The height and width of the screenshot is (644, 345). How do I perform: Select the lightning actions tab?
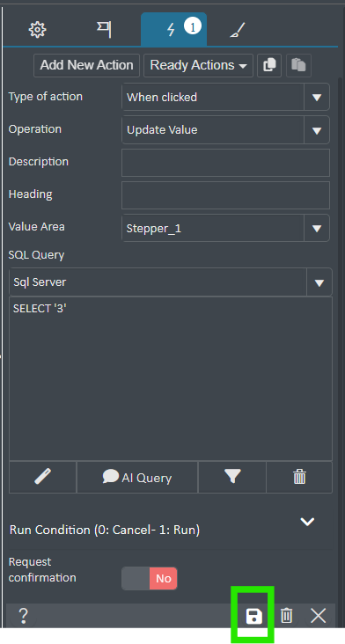173,29
